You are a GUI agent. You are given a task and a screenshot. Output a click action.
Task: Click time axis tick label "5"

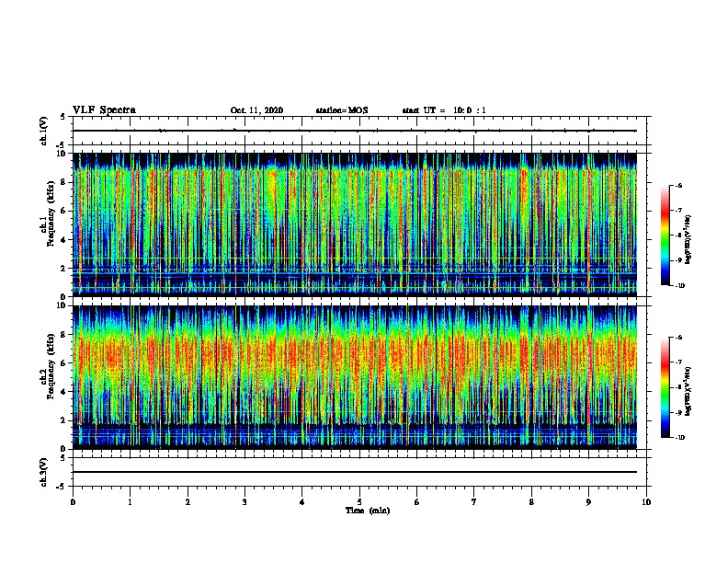point(359,501)
